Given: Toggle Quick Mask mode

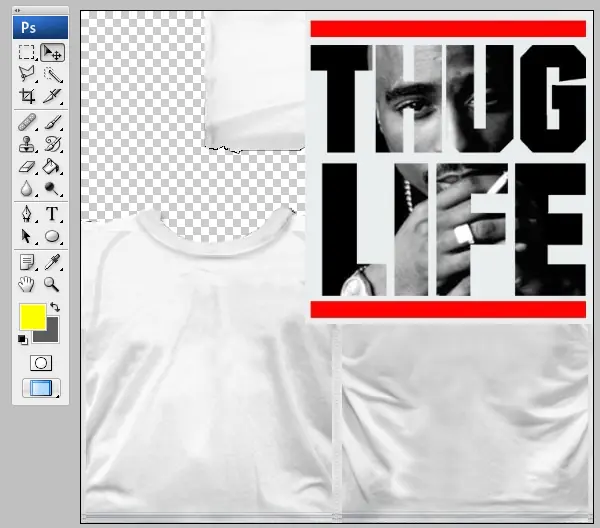Looking at the screenshot, I should pyautogui.click(x=41, y=363).
